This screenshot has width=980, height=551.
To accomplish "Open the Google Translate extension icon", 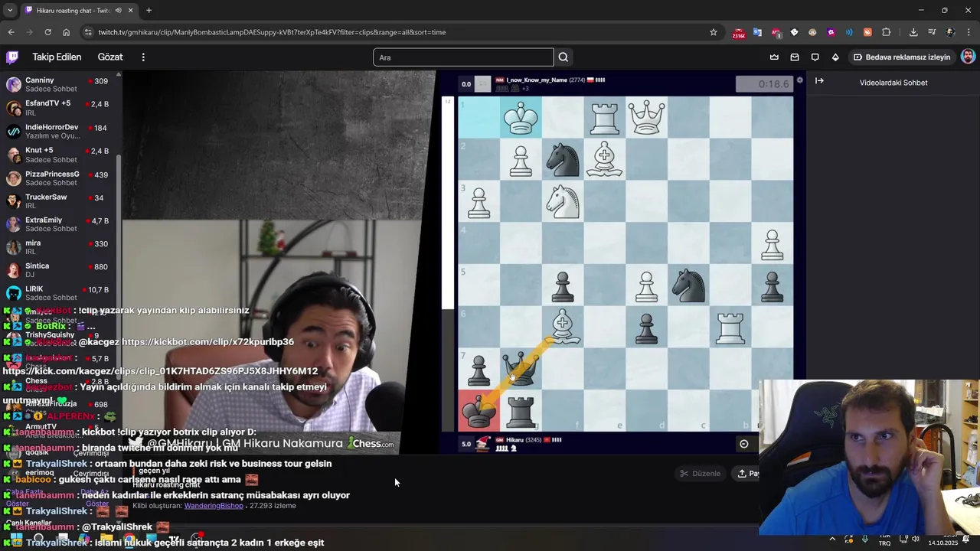I will [757, 32].
